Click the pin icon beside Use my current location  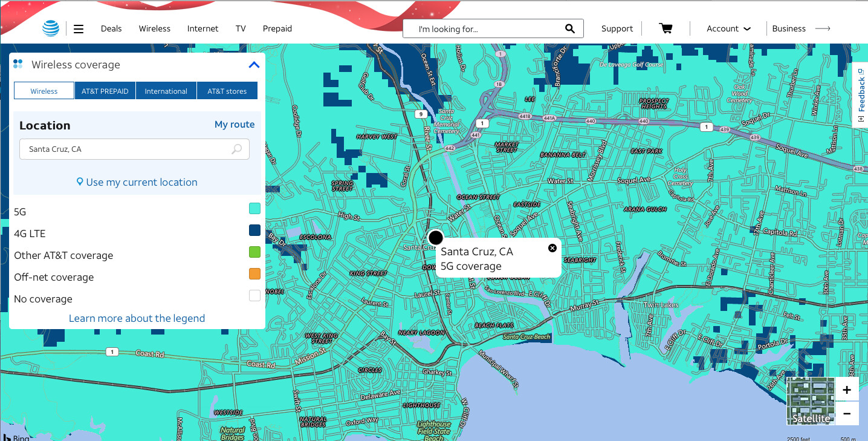pyautogui.click(x=80, y=182)
